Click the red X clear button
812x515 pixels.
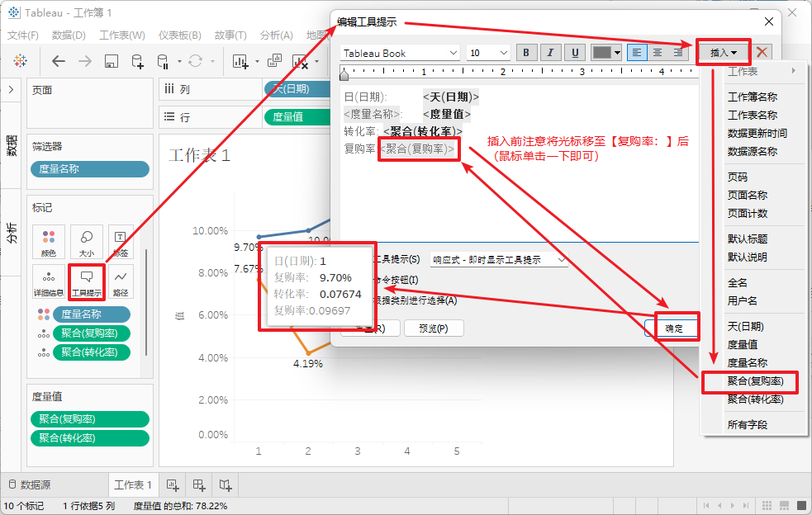pos(762,52)
